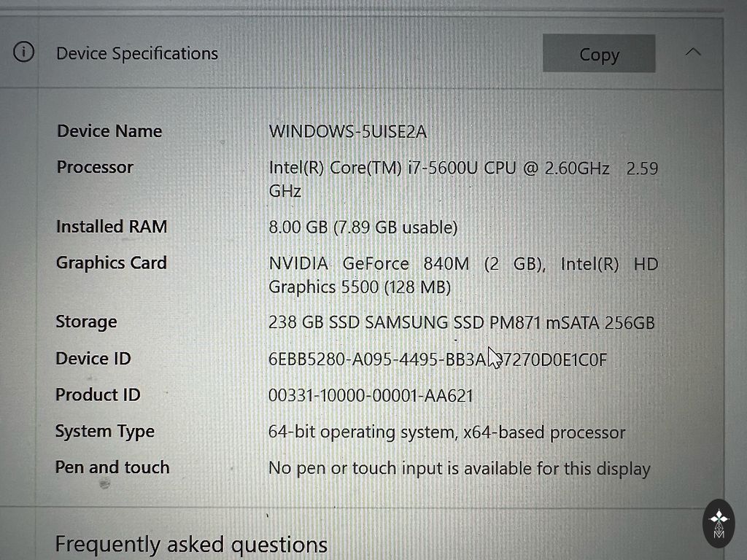The image size is (747, 560).
Task: Click the Device ID label
Action: pyautogui.click(x=93, y=359)
